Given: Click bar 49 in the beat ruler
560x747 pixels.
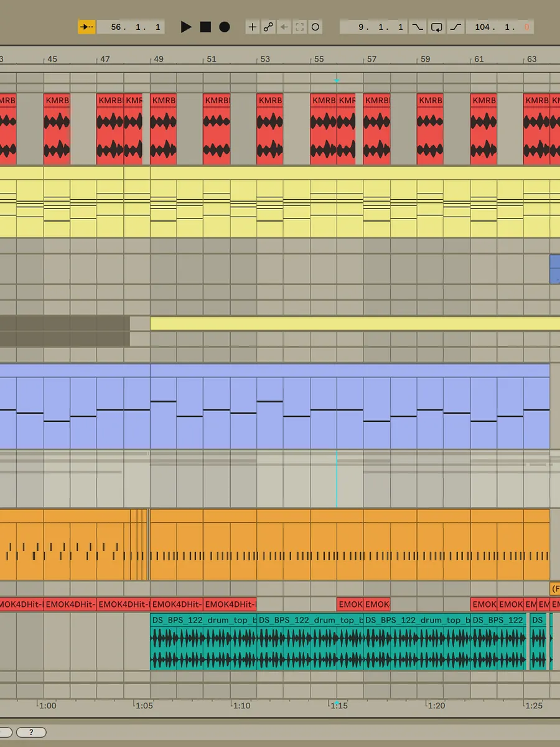Looking at the screenshot, I should (x=159, y=59).
